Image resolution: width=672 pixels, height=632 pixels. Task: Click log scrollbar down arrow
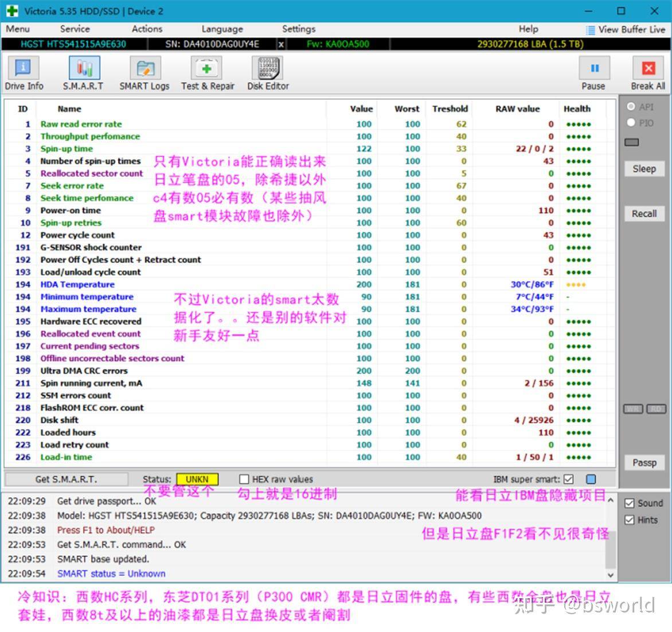[611, 575]
